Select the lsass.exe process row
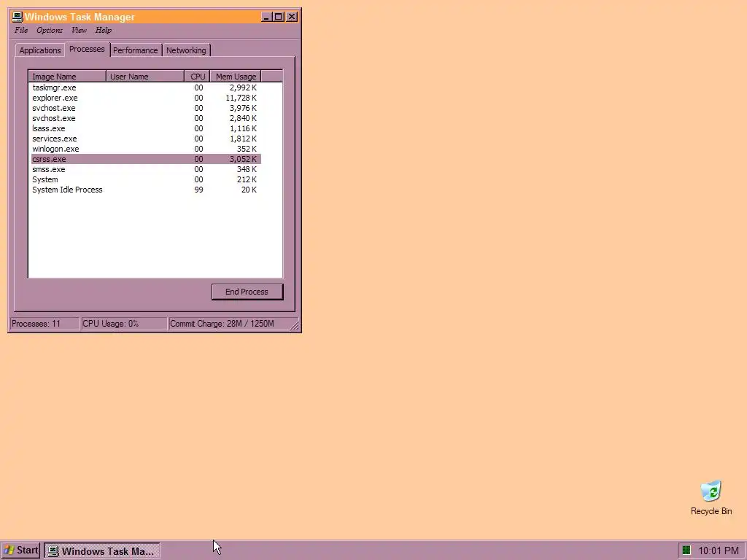The image size is (747, 560). point(146,128)
